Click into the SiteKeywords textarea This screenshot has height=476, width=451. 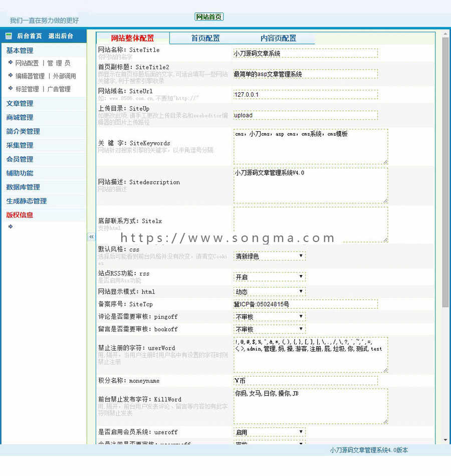[x=311, y=147]
